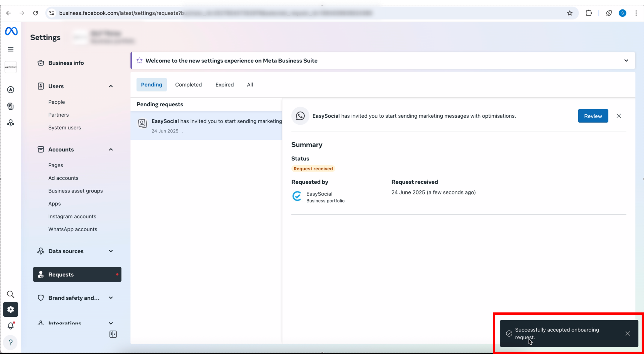Switch to the Completed tab
This screenshot has height=354, width=644.
pos(188,85)
